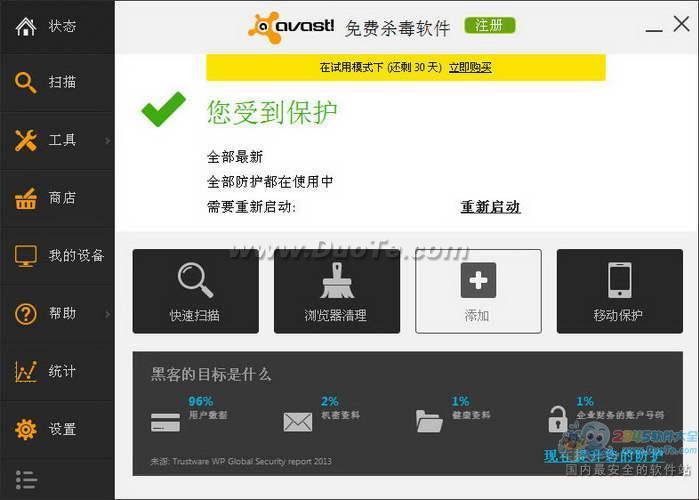Minimize the avast window
This screenshot has height=500, width=699.
click(x=654, y=30)
